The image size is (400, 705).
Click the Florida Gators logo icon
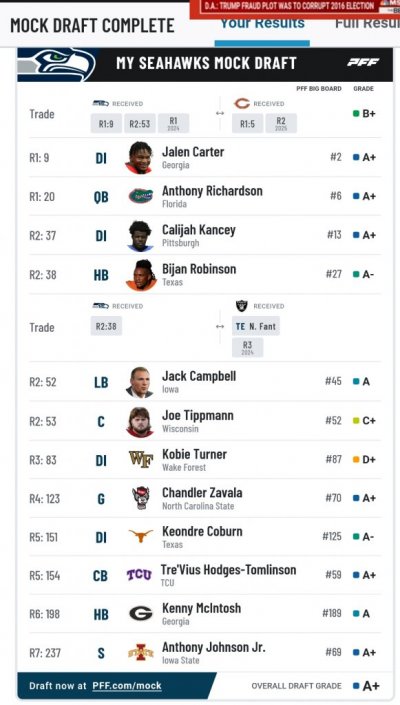click(141, 196)
